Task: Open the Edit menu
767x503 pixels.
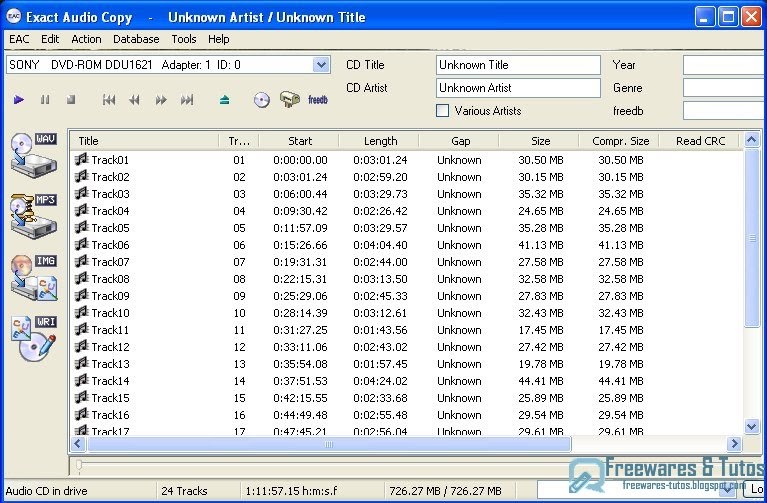Action: [x=50, y=39]
